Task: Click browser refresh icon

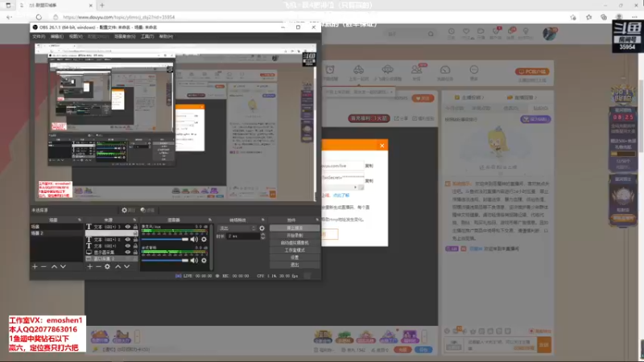Action: point(39,17)
